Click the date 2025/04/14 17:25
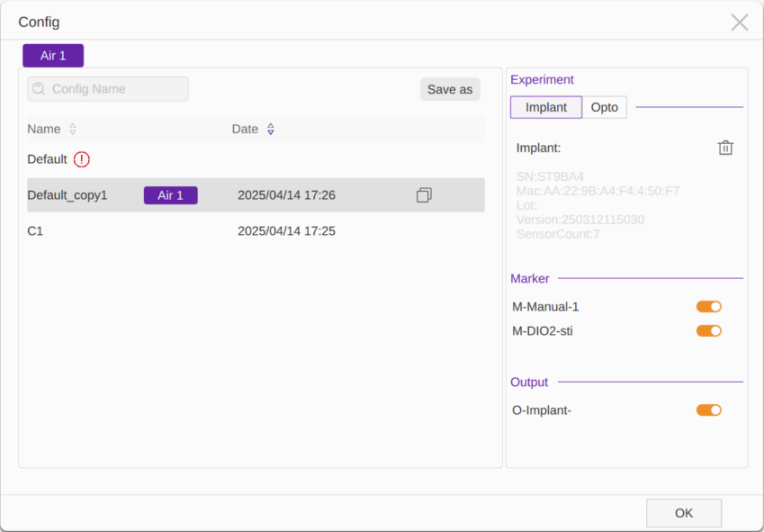The image size is (764, 532). [x=286, y=231]
